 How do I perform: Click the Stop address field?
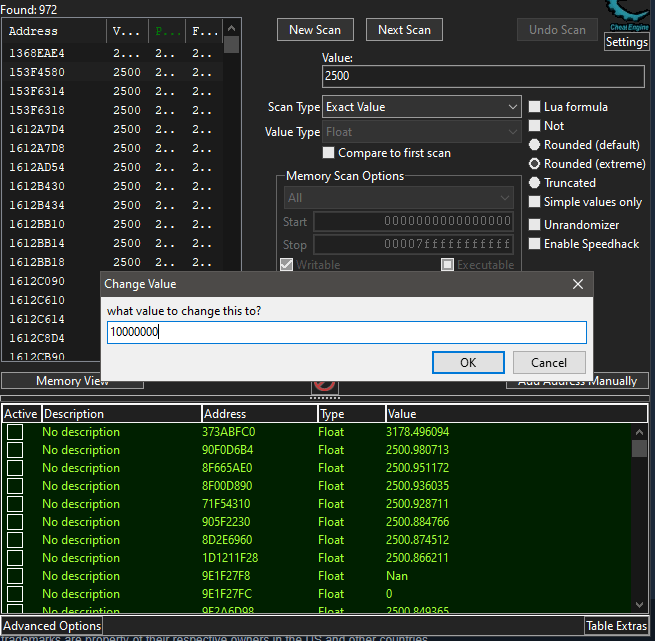point(413,244)
